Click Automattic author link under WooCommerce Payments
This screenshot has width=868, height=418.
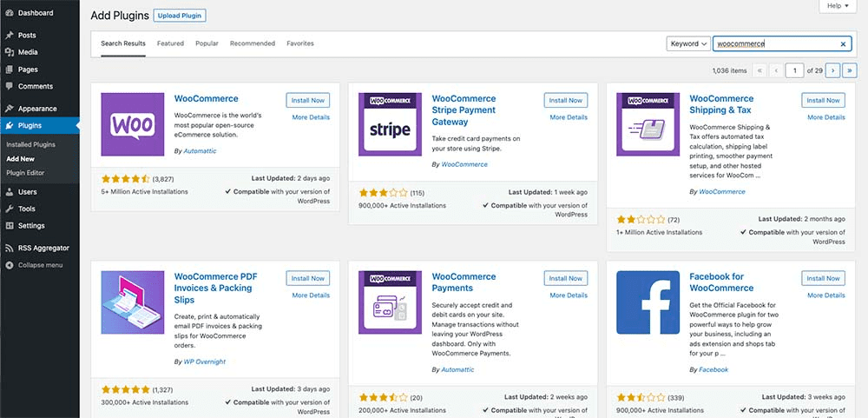[x=457, y=369]
